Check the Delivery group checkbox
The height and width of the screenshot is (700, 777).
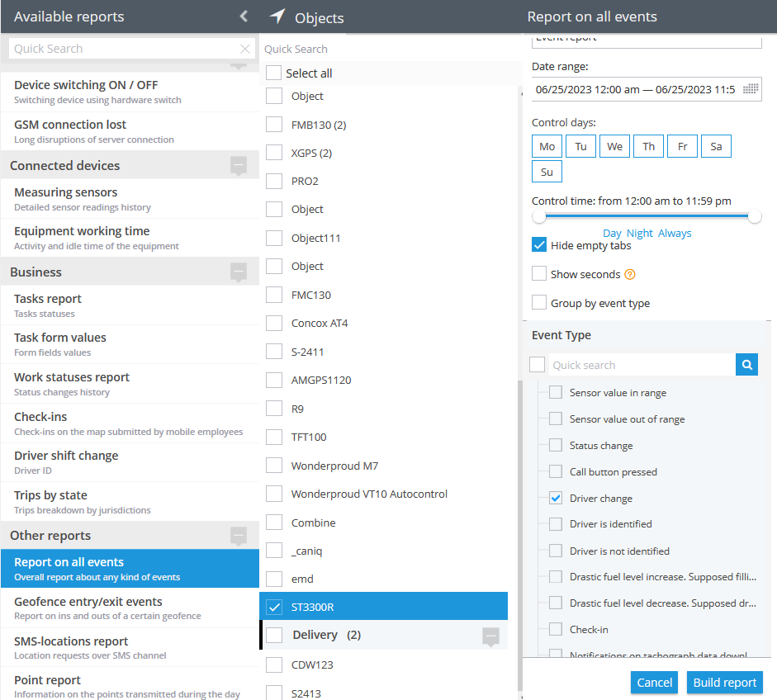click(274, 635)
